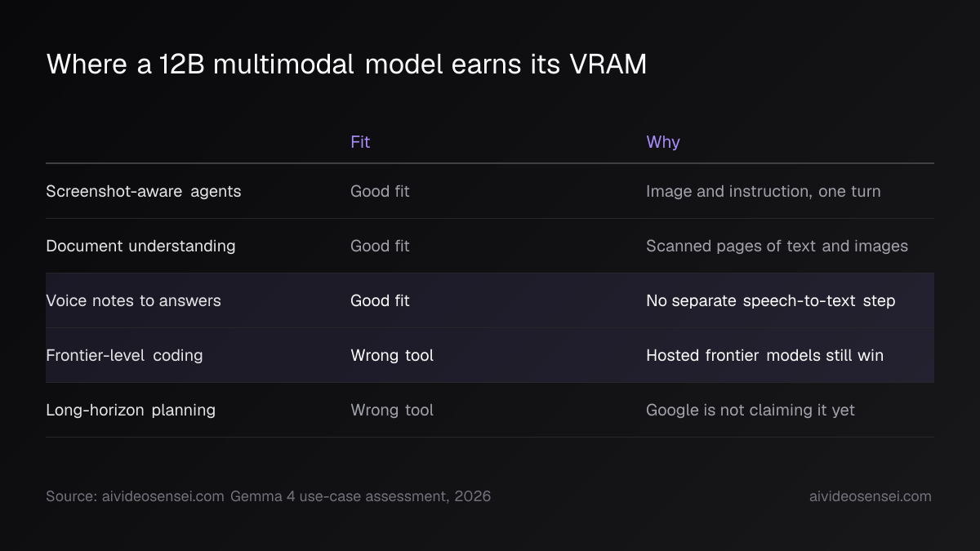Click Good fit beside Voice notes to answers

(x=380, y=300)
